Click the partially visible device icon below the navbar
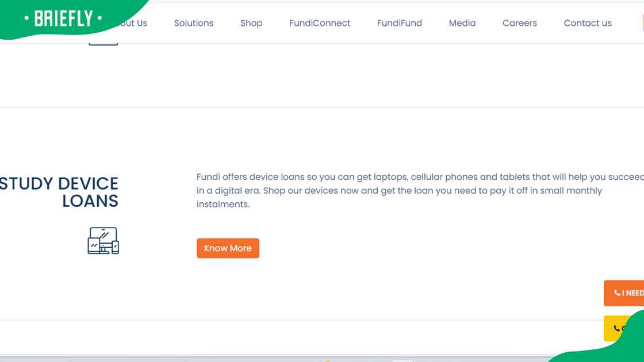The width and height of the screenshot is (644, 362). 103,41
